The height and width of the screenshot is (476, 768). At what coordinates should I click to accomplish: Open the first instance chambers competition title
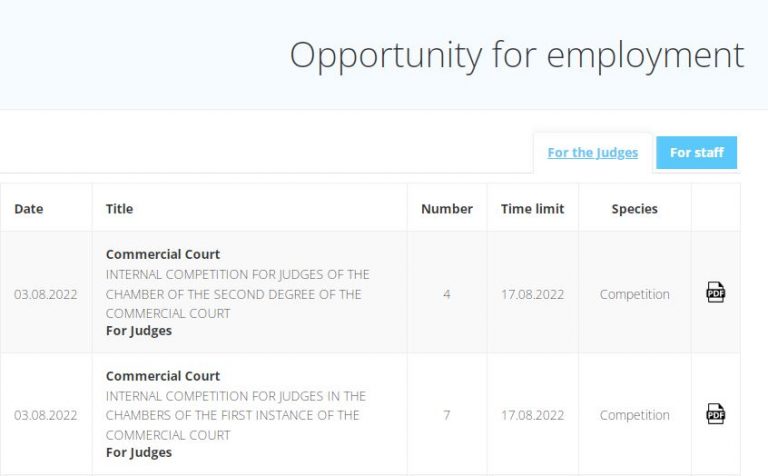pyautogui.click(x=236, y=415)
